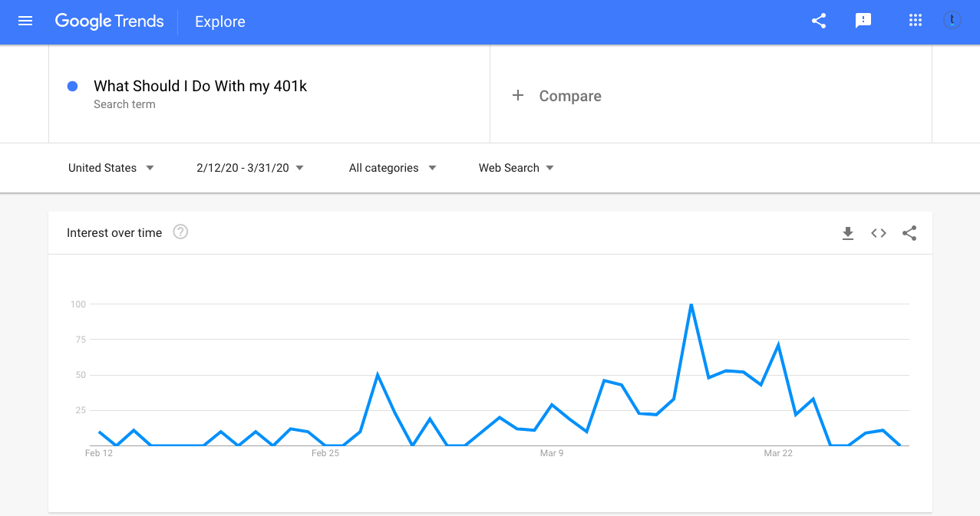The image size is (980, 516).
Task: Open your account avatar menu
Action: pyautogui.click(x=952, y=21)
